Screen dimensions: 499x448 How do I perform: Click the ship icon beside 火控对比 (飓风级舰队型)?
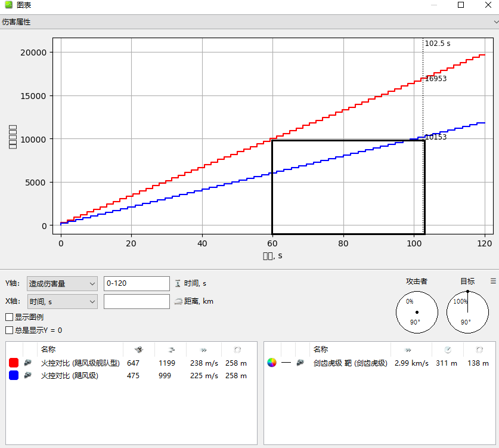click(x=29, y=363)
